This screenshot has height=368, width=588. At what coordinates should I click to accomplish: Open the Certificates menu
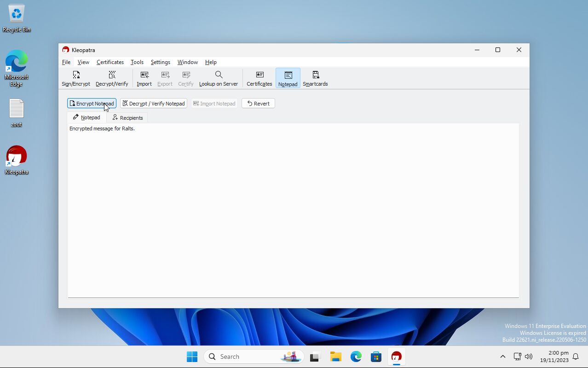110,62
